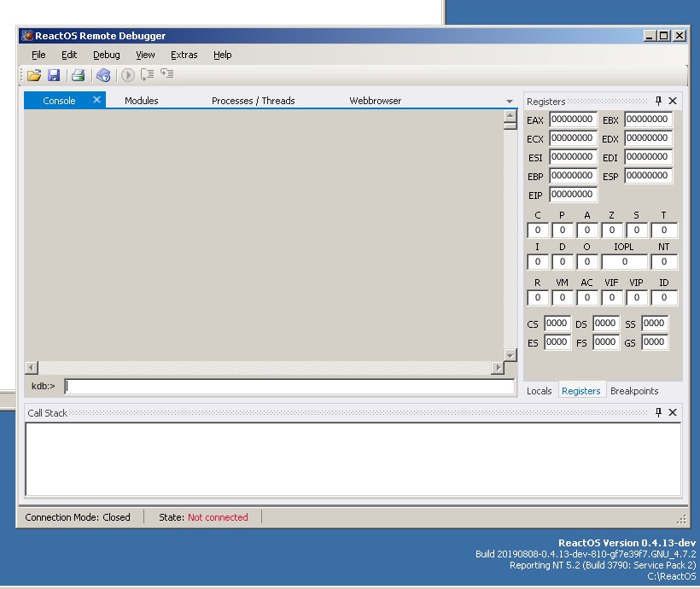Screen dimensions: 700x589
Task: Pin the Registers panel
Action: [658, 101]
